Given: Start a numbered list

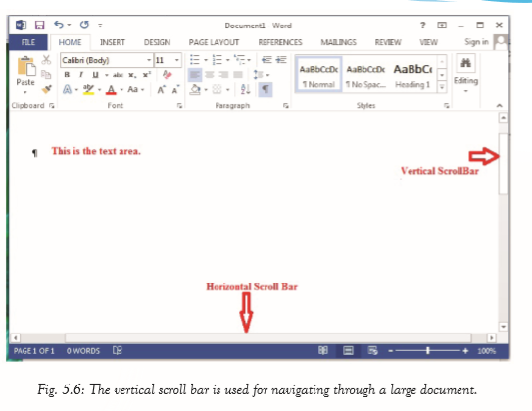Looking at the screenshot, I should coord(218,60).
